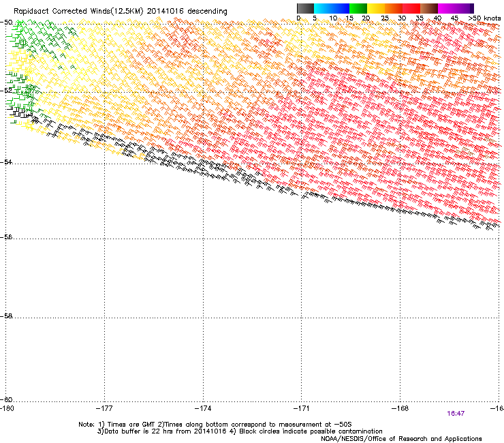Click the red 30-35 knots color swatch
The height and width of the screenshot is (443, 504).
click(411, 8)
